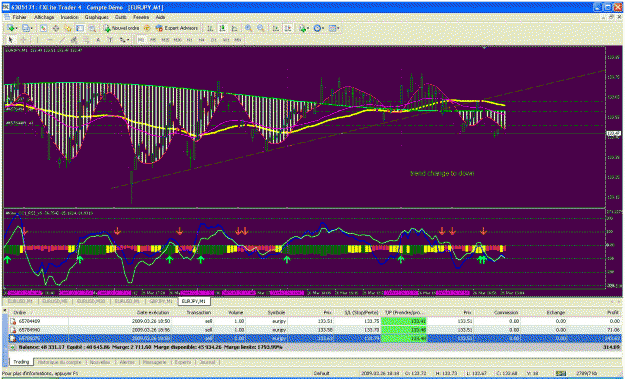Viewport: 625px width, 379px height.
Task: Open the Outils menu
Action: 121,17
